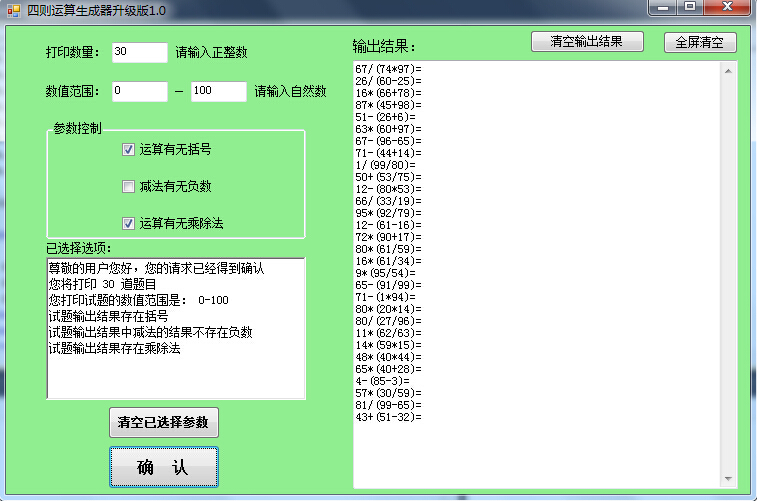Click the output line 14*(59*15)=

(x=388, y=346)
